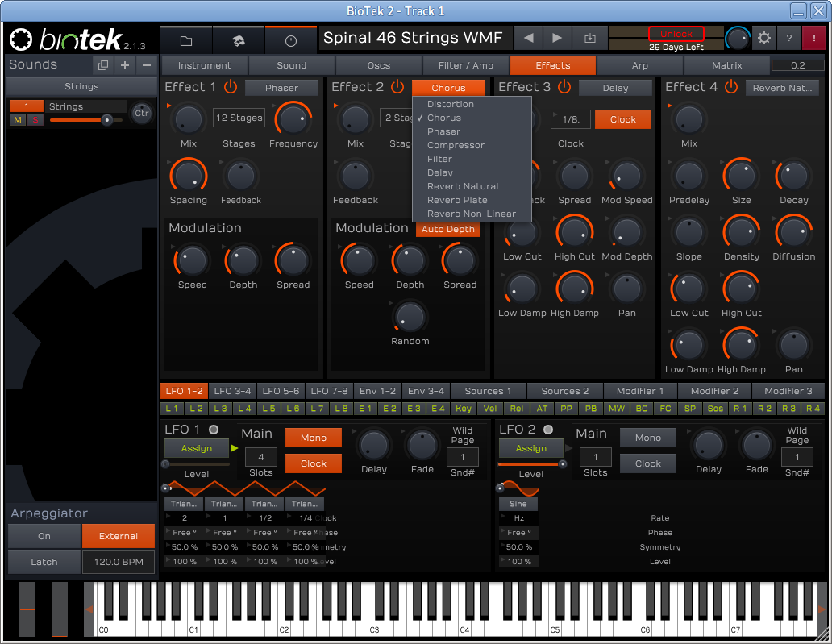
Task: Open the preset browser folder icon
Action: 186,40
